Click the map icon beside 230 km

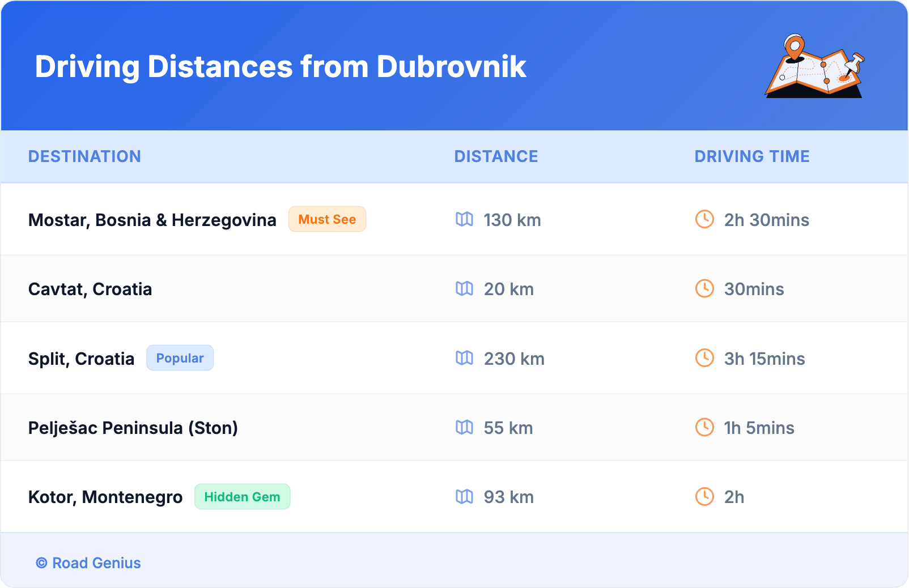[x=464, y=358]
